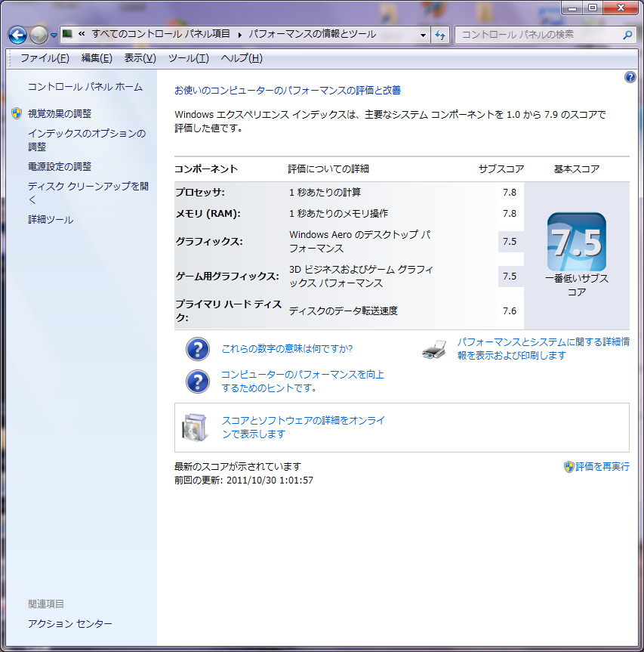Click the control panel search field
Screen dimensions: 644x652
click(x=538, y=35)
